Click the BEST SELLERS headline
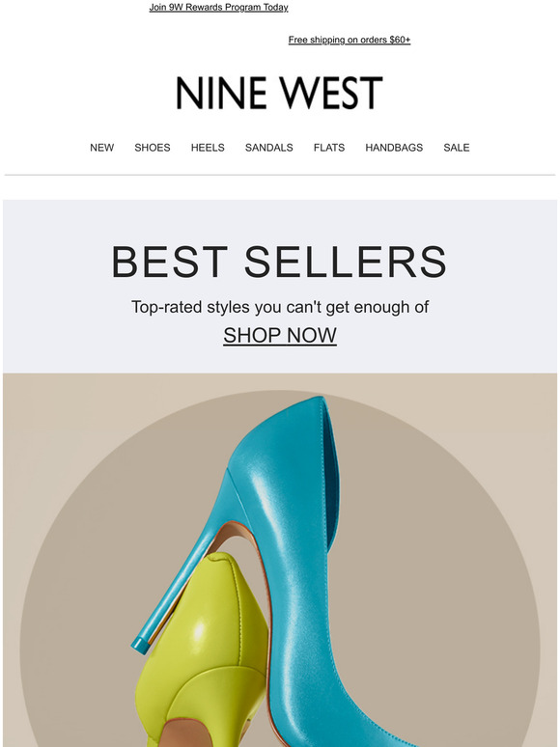This screenshot has width=560, height=747. (x=279, y=262)
